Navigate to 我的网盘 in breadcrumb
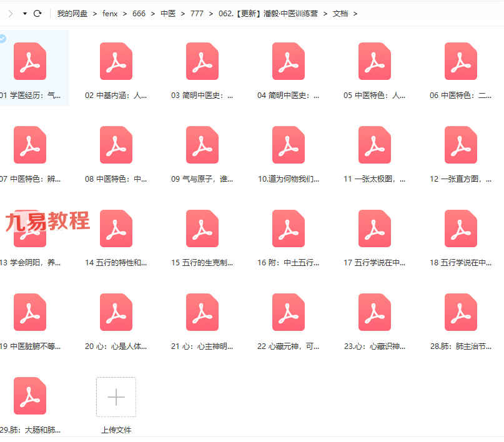The width and height of the screenshot is (504, 442). (x=72, y=14)
